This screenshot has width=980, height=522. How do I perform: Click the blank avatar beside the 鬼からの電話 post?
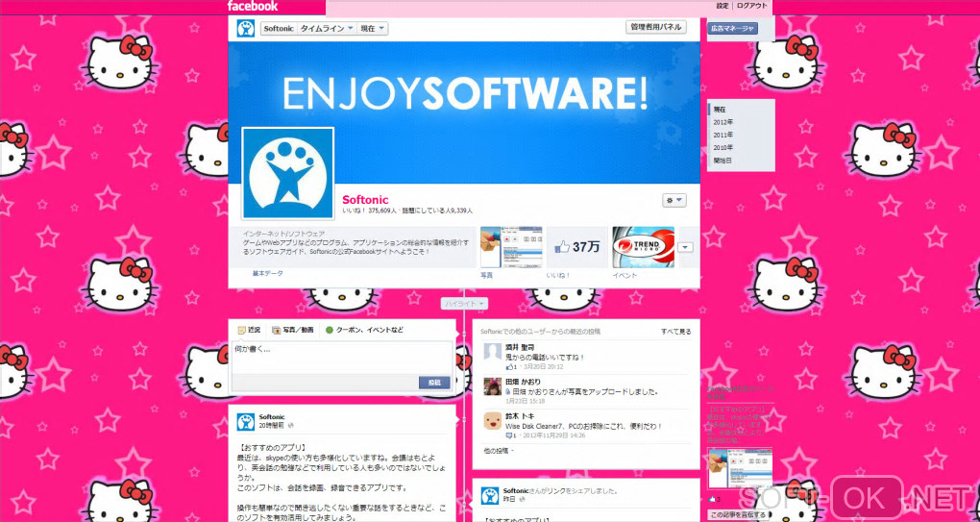pos(493,353)
